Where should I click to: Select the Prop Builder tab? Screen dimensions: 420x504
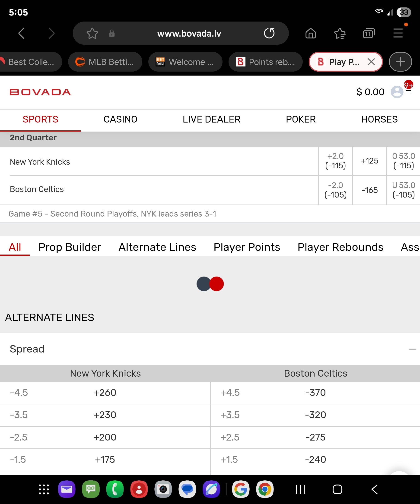pos(70,247)
